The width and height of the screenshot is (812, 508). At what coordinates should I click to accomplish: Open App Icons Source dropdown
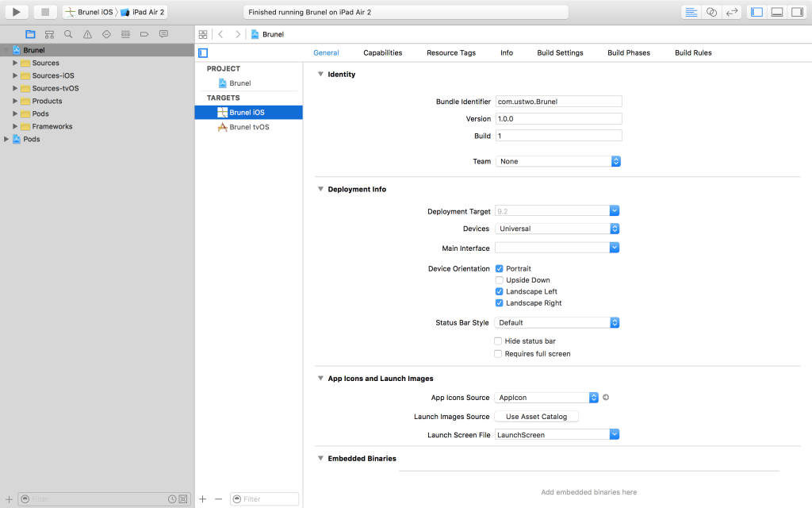coord(546,398)
